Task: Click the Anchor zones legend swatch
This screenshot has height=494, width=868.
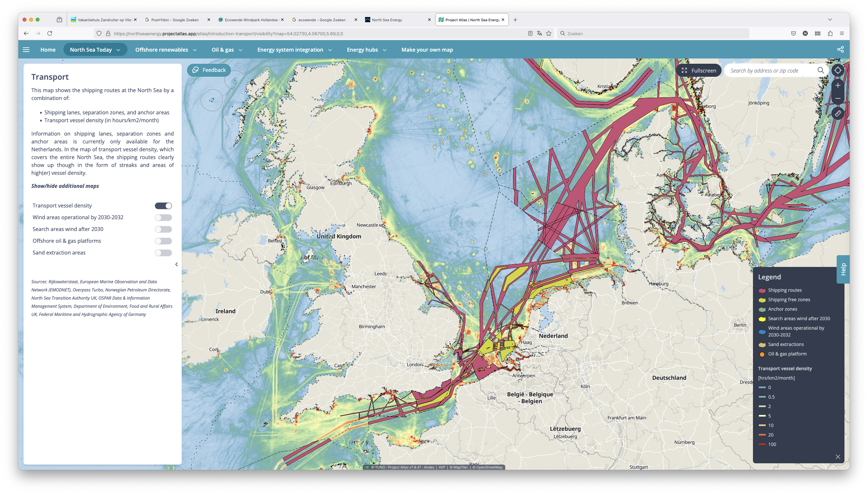Action: click(x=762, y=309)
